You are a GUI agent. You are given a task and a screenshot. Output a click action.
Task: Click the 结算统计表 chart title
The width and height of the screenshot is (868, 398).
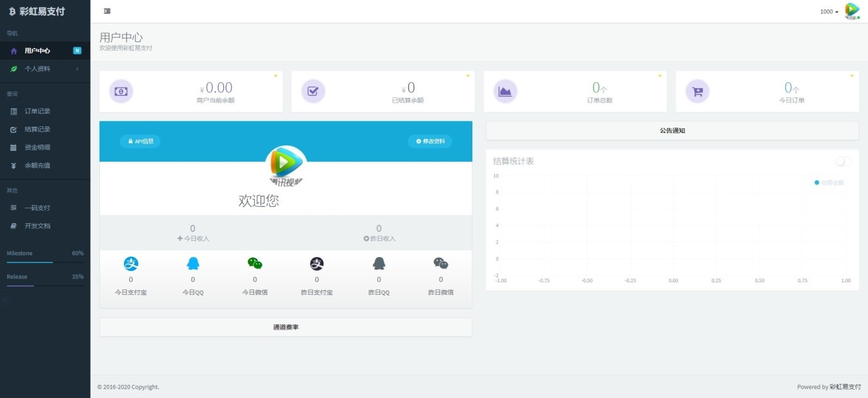pos(514,162)
